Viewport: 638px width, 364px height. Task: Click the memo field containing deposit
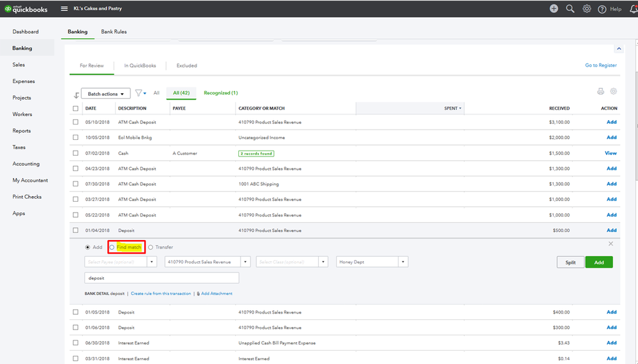point(161,278)
